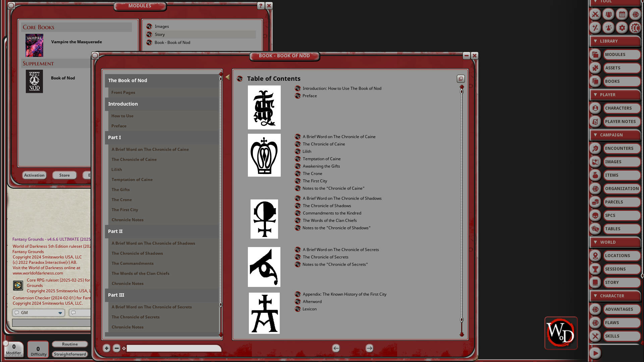
Task: Collapse the CHARACTER sidebar section
Action: click(x=595, y=296)
